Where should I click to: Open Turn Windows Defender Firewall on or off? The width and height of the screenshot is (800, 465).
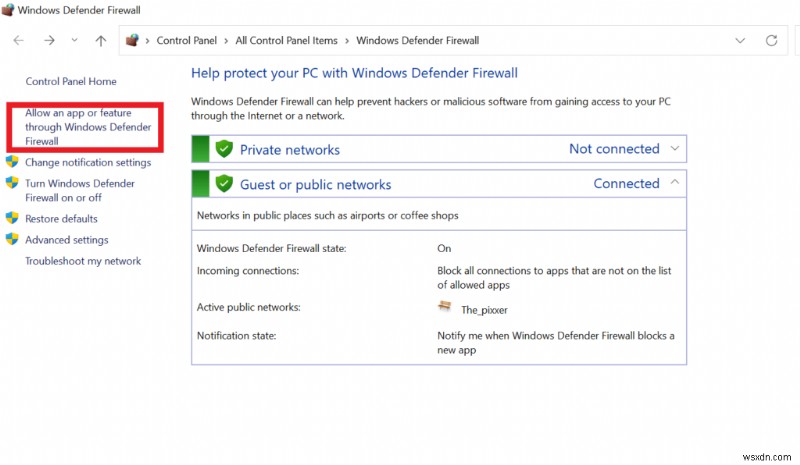[x=80, y=190]
